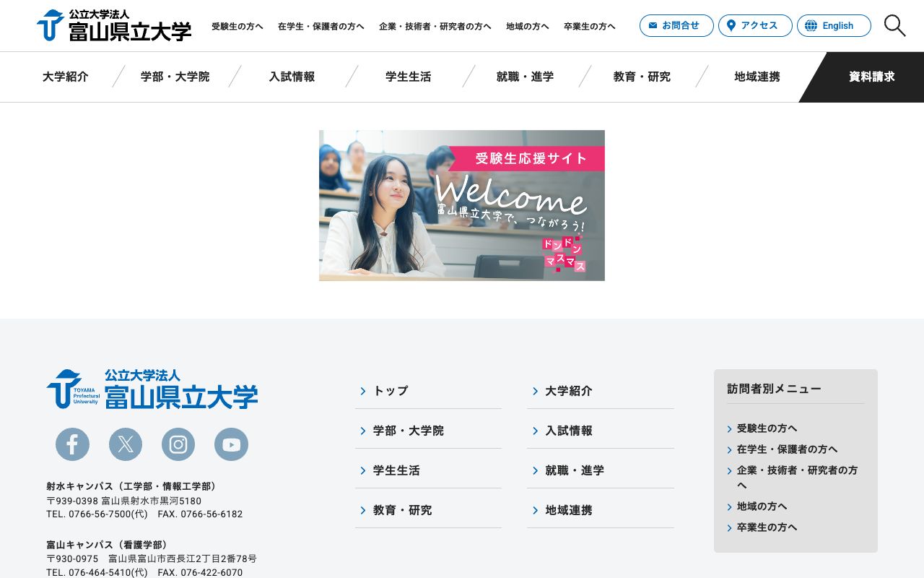The height and width of the screenshot is (578, 924).
Task: Click the search magnifier icon
Action: pyautogui.click(x=894, y=25)
